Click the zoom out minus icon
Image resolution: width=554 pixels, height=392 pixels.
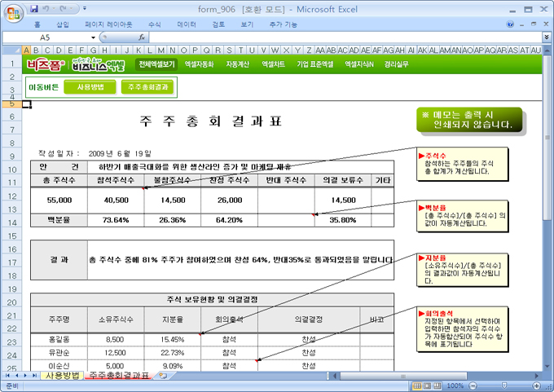(x=473, y=385)
